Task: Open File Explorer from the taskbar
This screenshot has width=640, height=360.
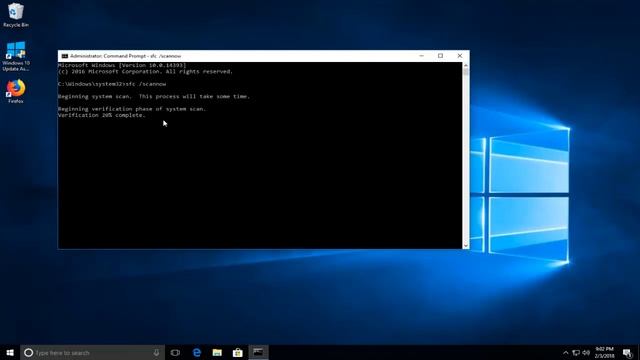Action: pos(217,353)
